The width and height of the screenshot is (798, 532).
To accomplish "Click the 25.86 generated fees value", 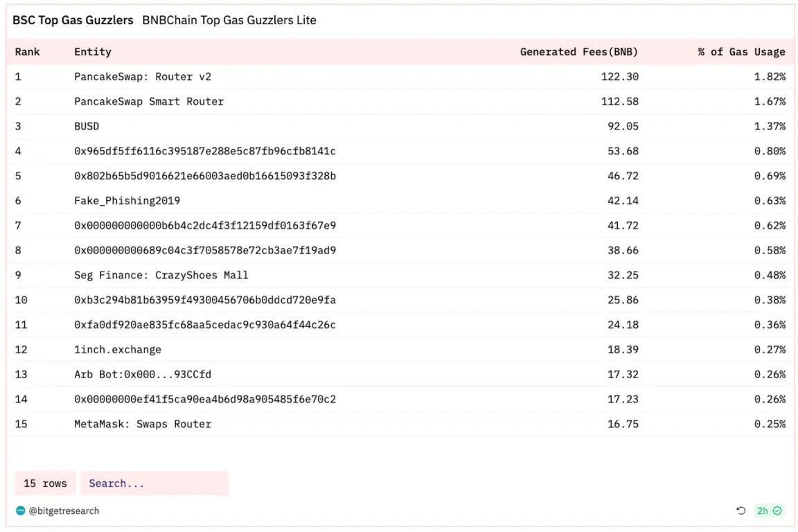I will [x=623, y=300].
